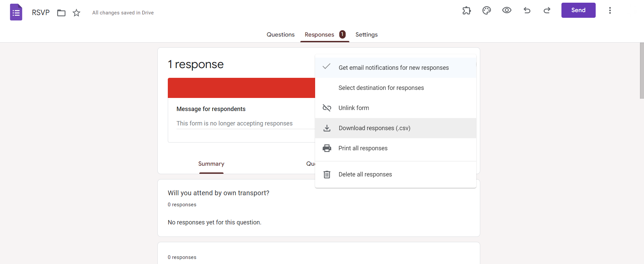Switch to the Settings tab
The height and width of the screenshot is (264, 644).
coord(366,35)
